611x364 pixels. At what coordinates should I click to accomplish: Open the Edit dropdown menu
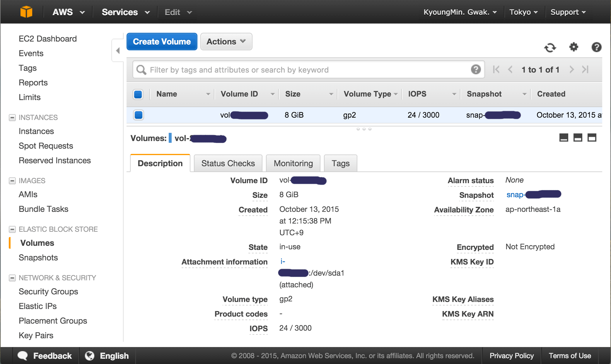[x=178, y=12]
